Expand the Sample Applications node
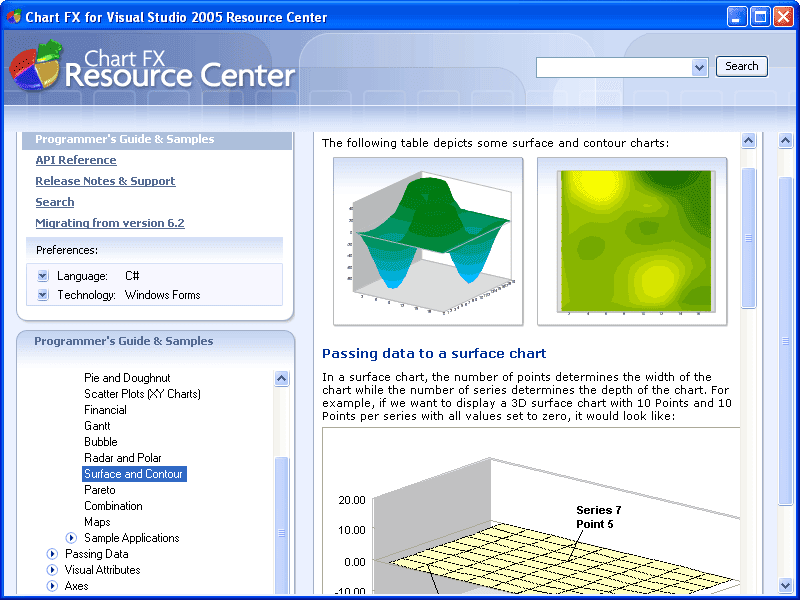The image size is (800, 600). (71, 538)
